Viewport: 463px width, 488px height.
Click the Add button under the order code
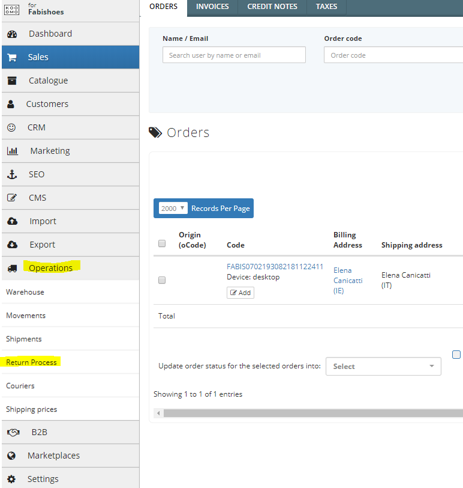[240, 293]
